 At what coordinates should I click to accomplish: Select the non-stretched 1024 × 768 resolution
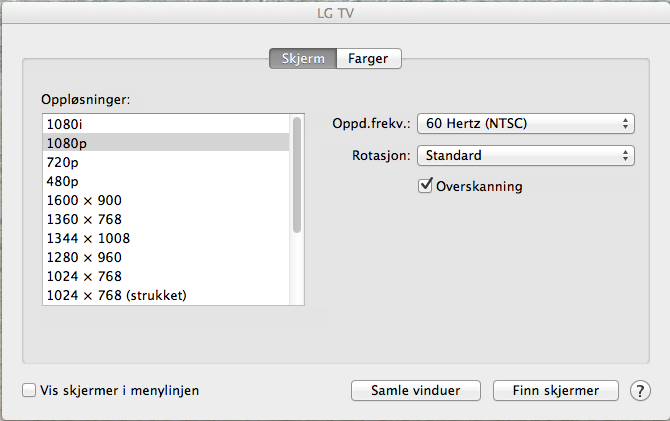pos(166,276)
